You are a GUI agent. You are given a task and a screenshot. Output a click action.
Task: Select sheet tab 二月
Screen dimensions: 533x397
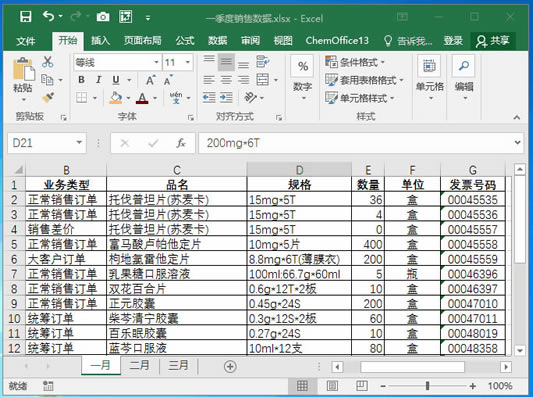[139, 365]
